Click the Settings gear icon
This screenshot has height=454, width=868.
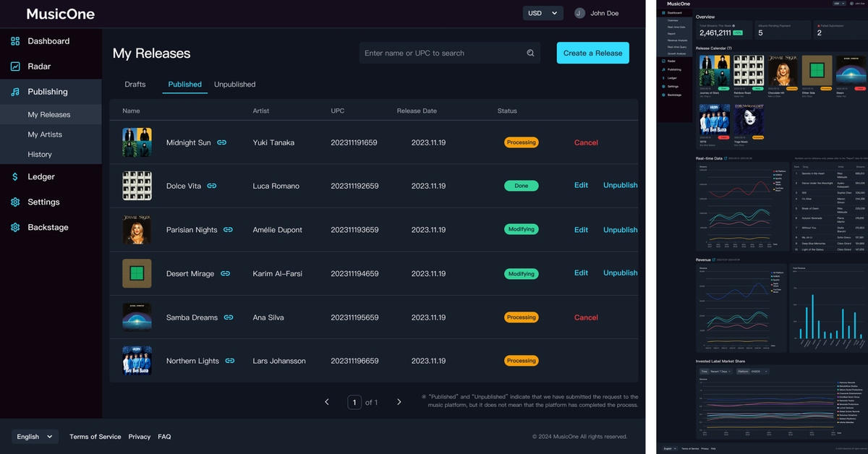tap(15, 202)
